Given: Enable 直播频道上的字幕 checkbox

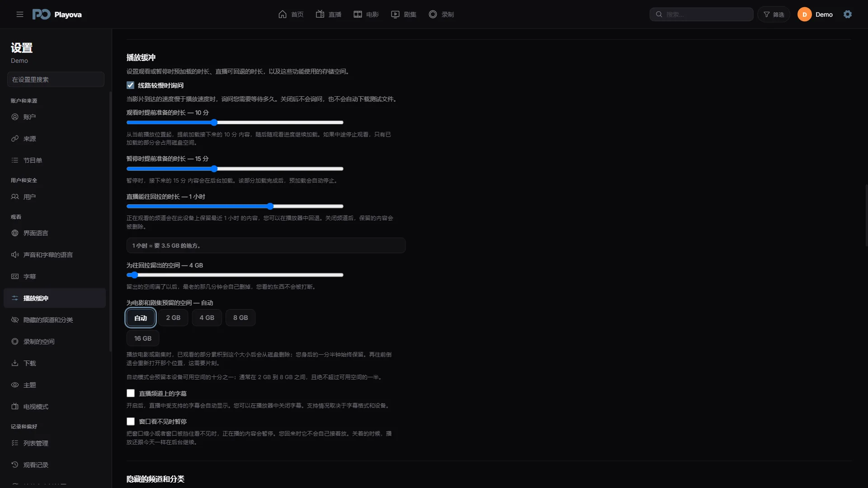Looking at the screenshot, I should pos(131,394).
